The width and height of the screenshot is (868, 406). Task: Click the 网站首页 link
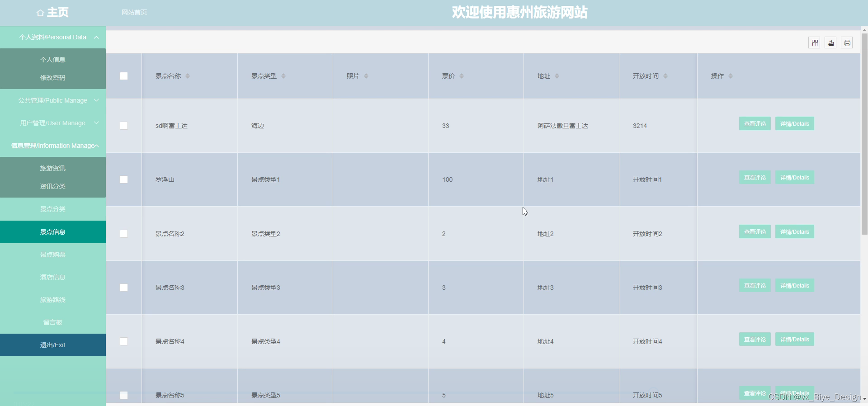pyautogui.click(x=134, y=12)
